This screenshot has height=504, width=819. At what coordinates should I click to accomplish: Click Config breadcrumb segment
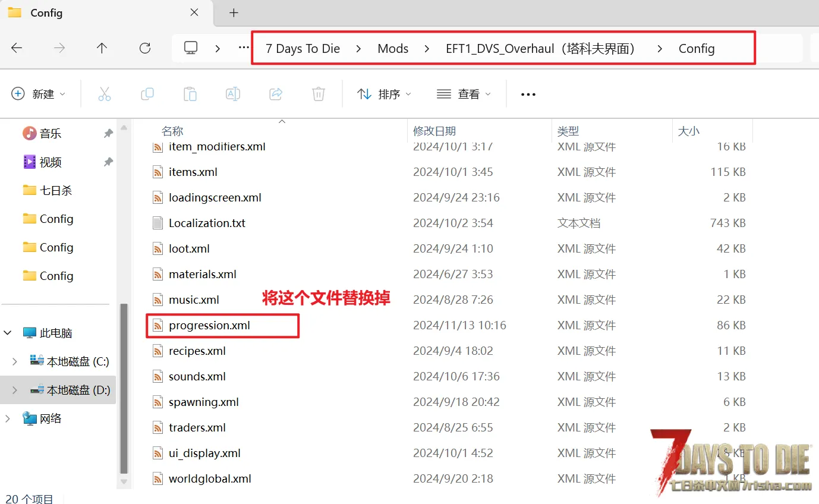coord(697,49)
